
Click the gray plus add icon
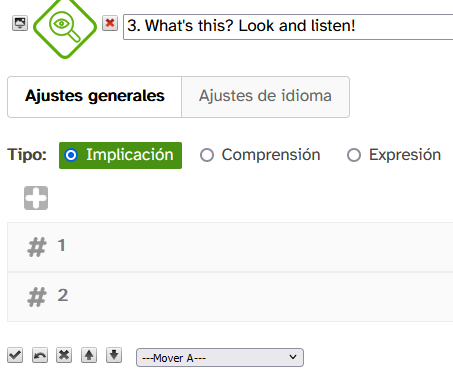tap(36, 198)
